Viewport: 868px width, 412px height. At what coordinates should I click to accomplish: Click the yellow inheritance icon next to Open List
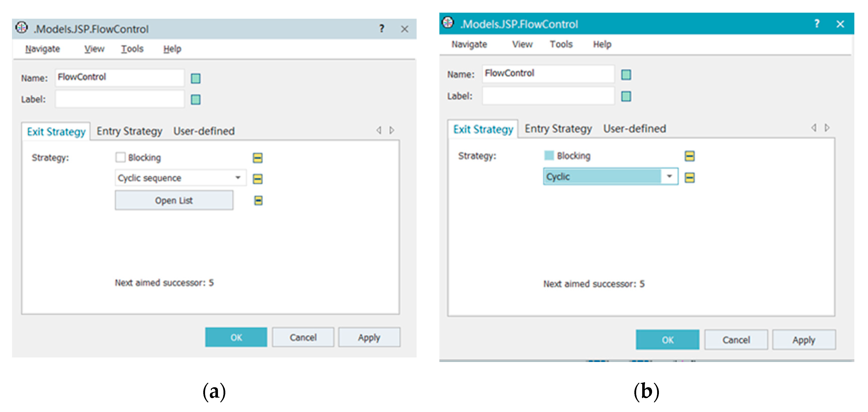tap(258, 201)
